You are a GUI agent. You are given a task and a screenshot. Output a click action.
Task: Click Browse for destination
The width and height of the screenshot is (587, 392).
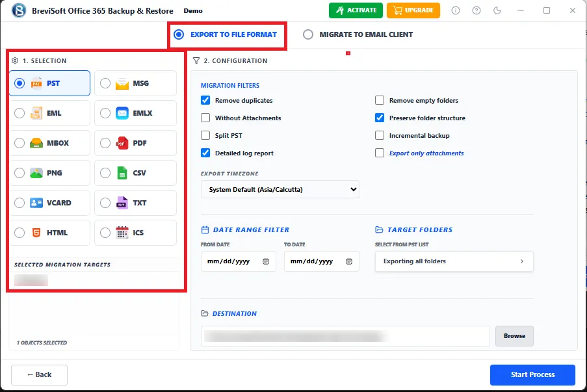pyautogui.click(x=514, y=336)
